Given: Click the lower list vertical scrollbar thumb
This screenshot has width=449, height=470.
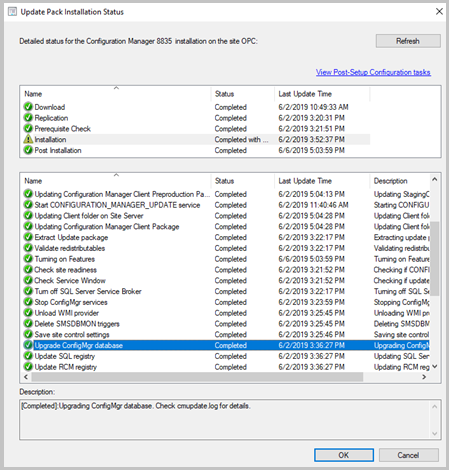Looking at the screenshot, I should point(435,258).
